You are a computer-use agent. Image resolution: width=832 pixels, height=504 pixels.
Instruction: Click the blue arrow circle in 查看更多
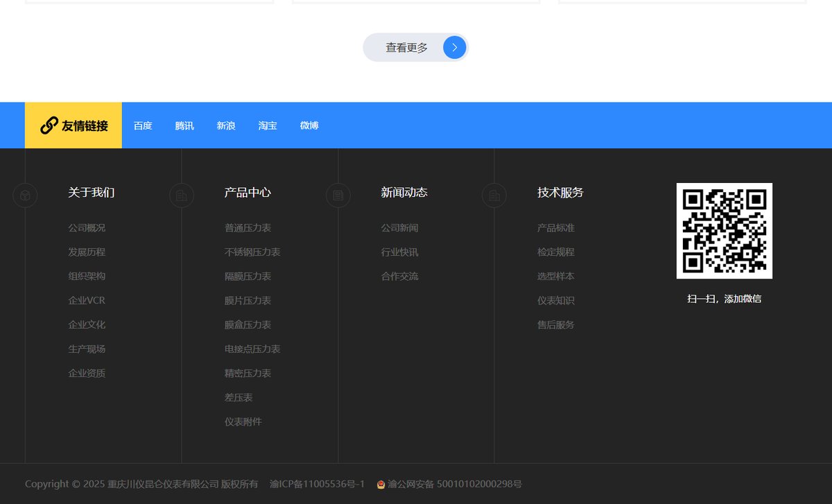click(x=455, y=47)
